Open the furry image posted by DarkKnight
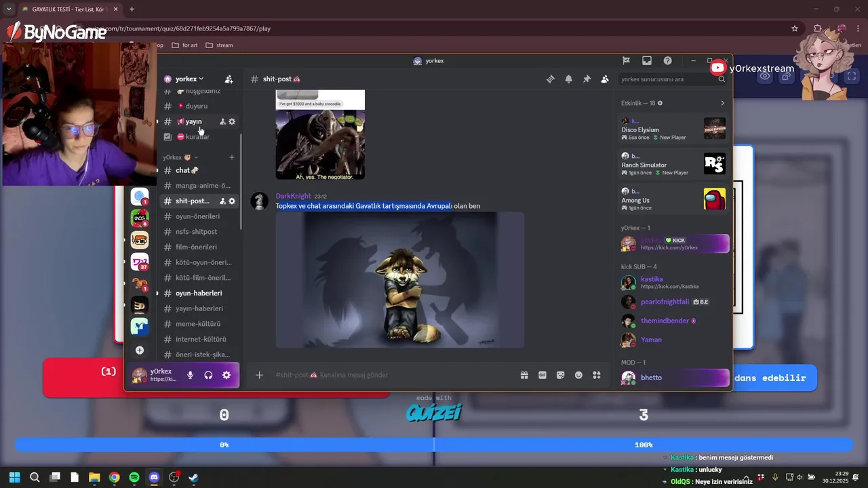 399,280
